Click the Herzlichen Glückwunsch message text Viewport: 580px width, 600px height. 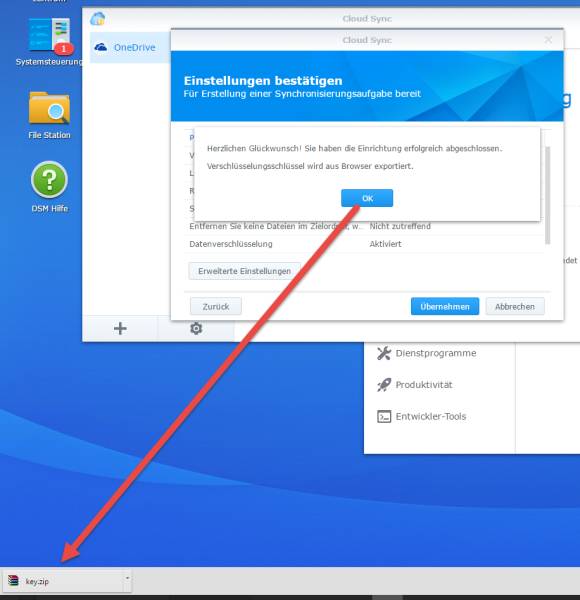[354, 148]
